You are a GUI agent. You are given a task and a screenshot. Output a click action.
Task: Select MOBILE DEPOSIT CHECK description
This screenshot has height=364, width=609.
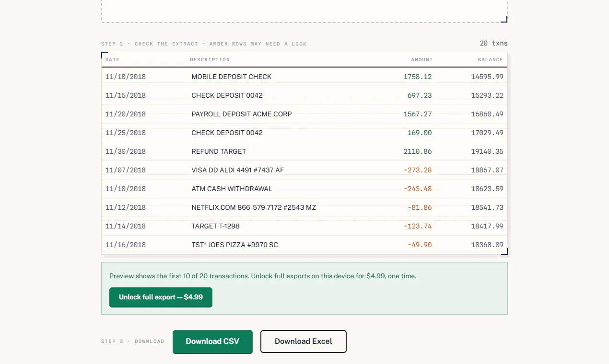232,77
